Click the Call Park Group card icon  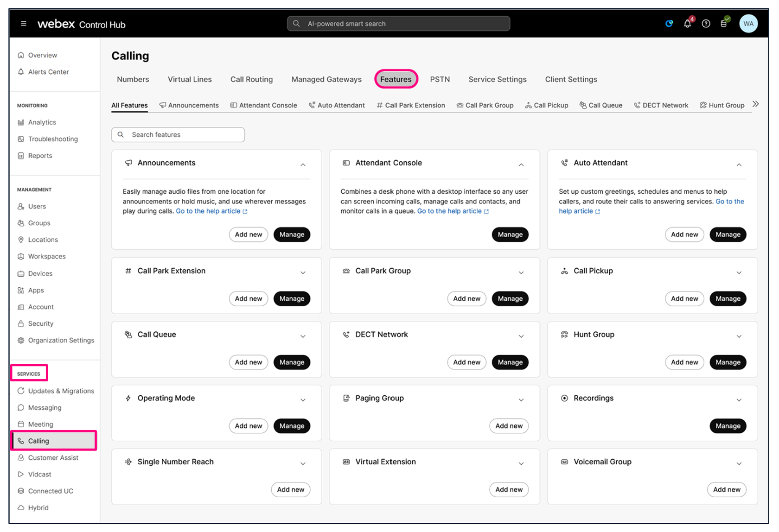[x=346, y=271]
